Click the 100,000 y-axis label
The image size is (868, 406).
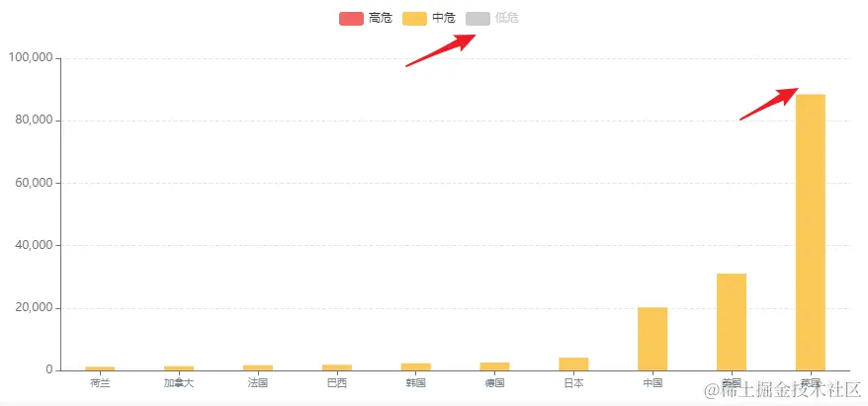coord(30,58)
